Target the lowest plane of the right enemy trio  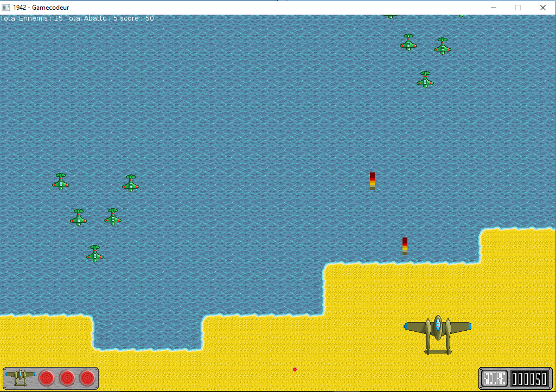tap(425, 79)
